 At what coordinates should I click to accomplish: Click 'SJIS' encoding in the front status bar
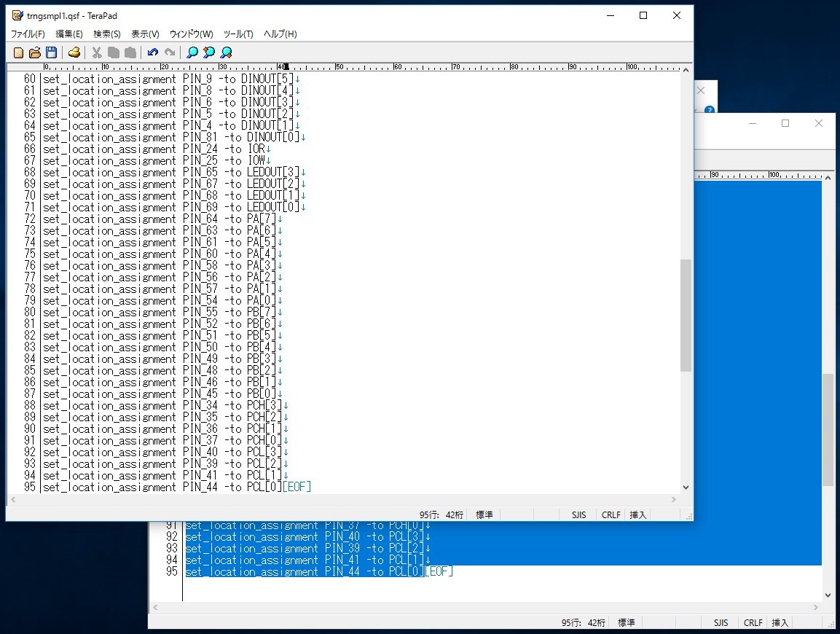[x=578, y=514]
